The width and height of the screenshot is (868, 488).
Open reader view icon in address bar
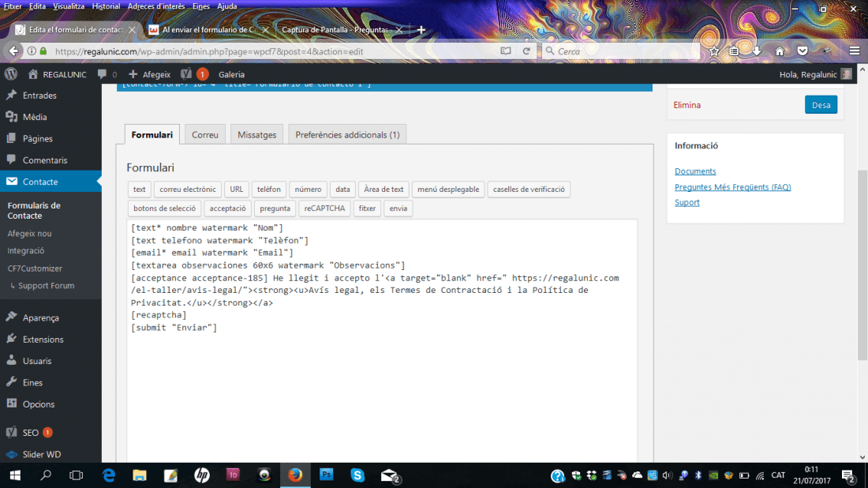[x=505, y=51]
